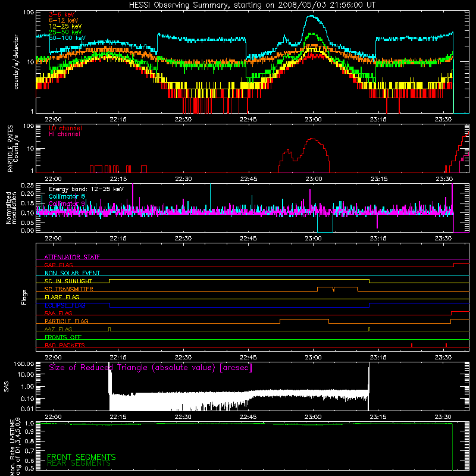Click the FRONTS OFF flag label

(x=63, y=337)
